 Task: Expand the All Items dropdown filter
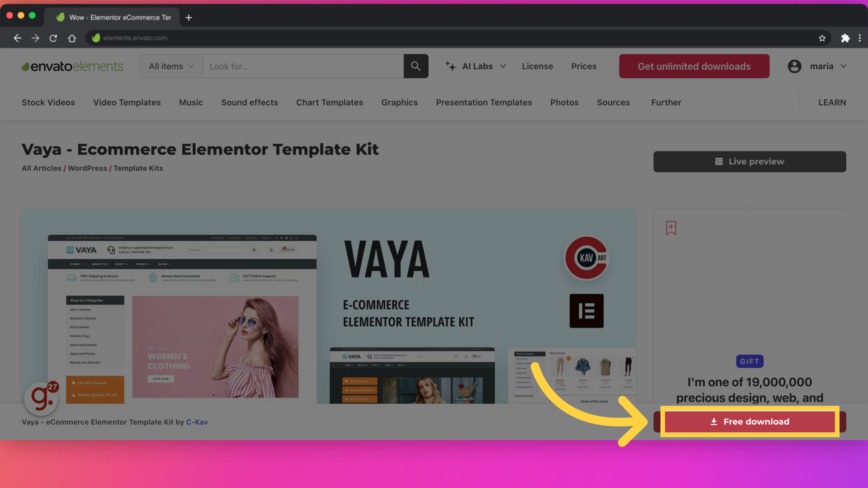171,66
